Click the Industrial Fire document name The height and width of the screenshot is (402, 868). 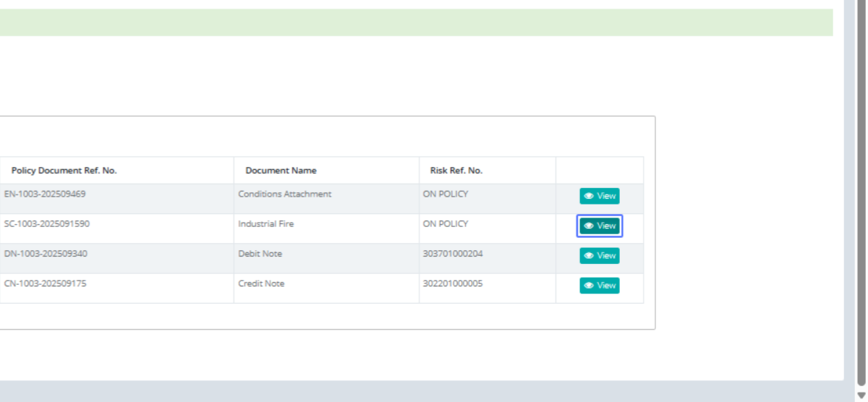[x=265, y=224]
